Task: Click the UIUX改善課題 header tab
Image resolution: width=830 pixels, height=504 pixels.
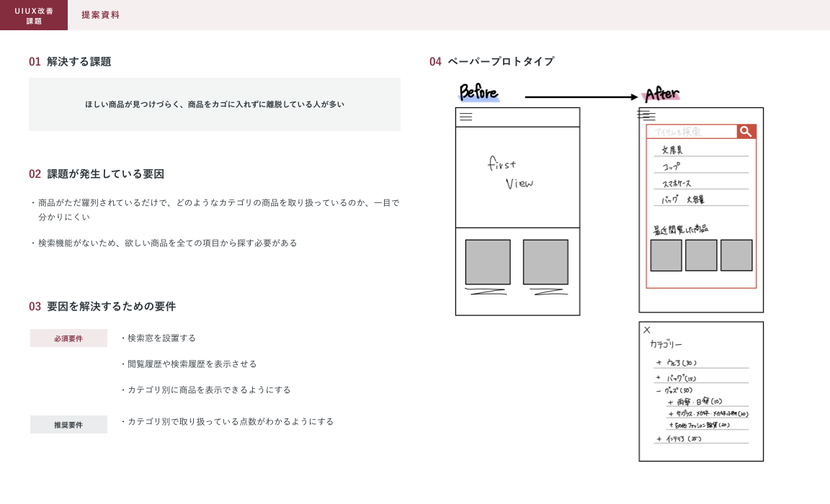Action: [34, 15]
